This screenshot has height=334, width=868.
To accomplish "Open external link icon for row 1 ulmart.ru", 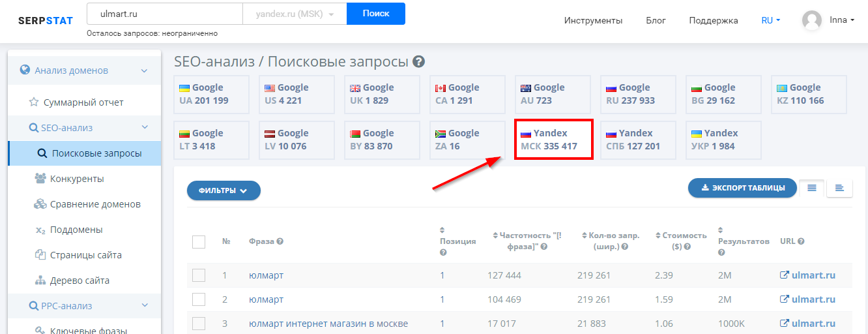I will pyautogui.click(x=785, y=275).
